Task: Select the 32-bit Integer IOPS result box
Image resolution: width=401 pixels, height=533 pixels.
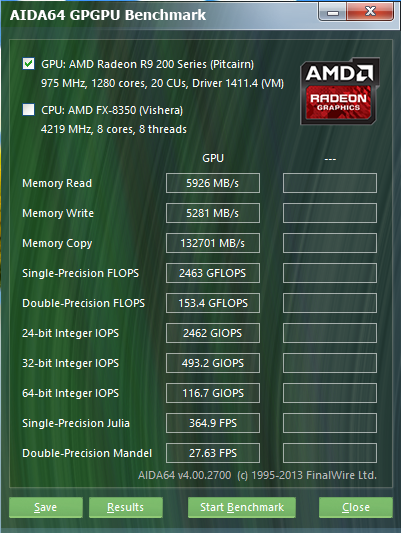Action: tap(213, 363)
